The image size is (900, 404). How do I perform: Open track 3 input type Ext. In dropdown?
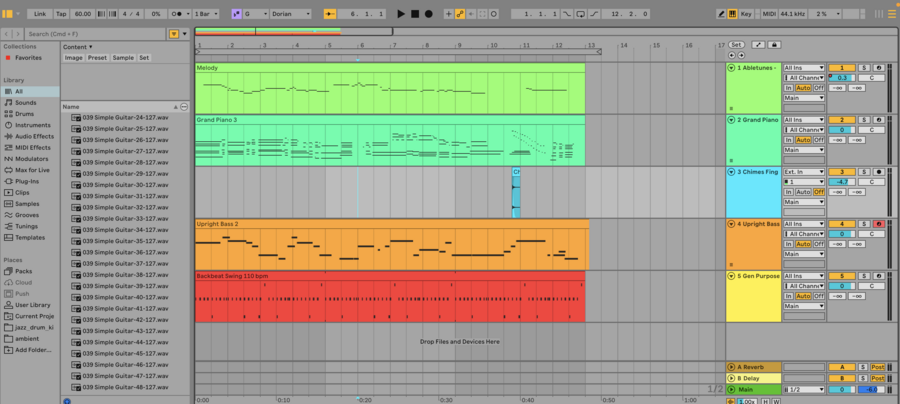coord(804,172)
